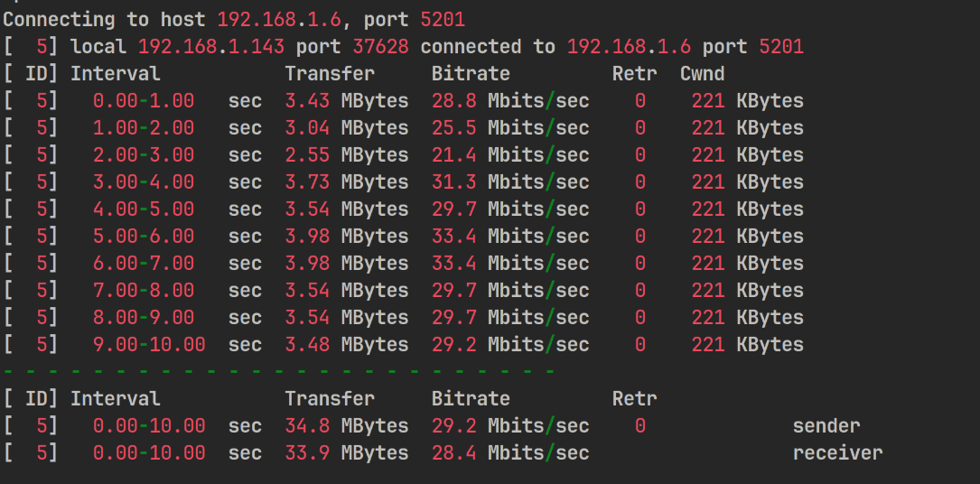Click bitrate 31.3 Mbits/sec
This screenshot has height=484, width=980.
click(510, 182)
